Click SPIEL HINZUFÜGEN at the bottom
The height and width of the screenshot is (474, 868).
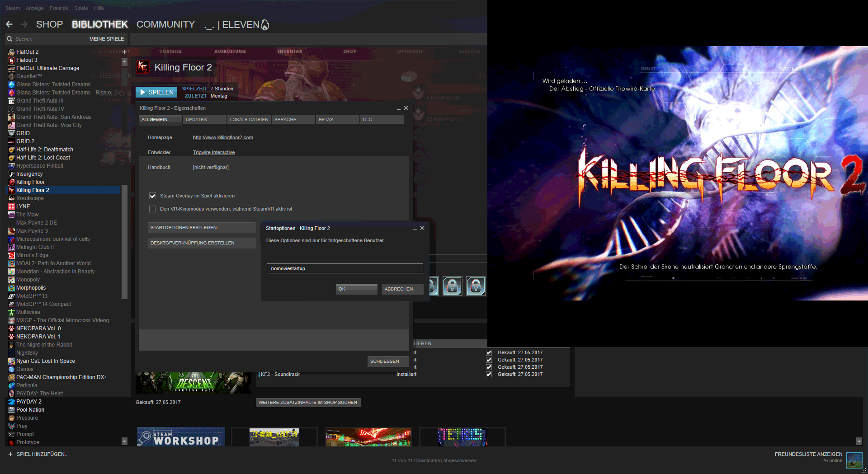(x=38, y=455)
